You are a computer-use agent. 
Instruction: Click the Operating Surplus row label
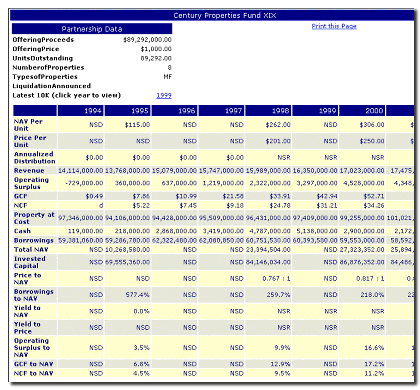tap(31, 183)
